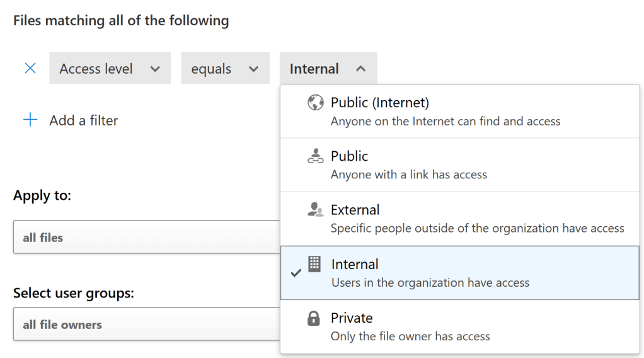Click the building icon beside Internal

click(x=314, y=264)
